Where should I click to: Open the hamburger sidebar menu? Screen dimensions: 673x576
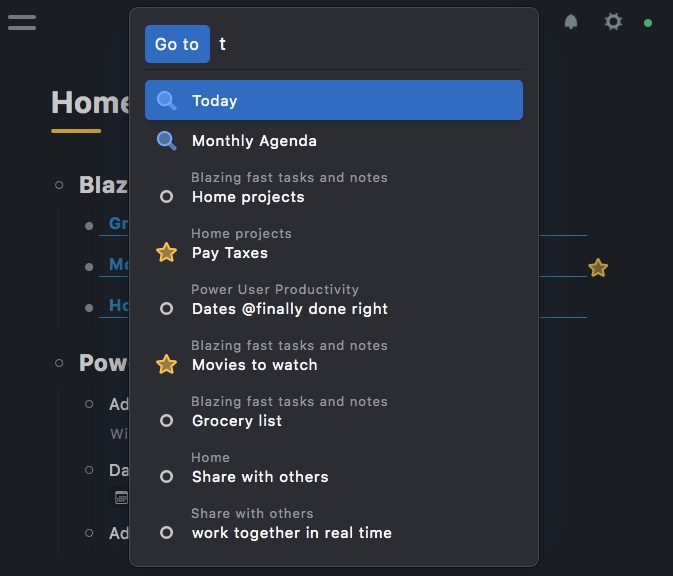(x=22, y=22)
